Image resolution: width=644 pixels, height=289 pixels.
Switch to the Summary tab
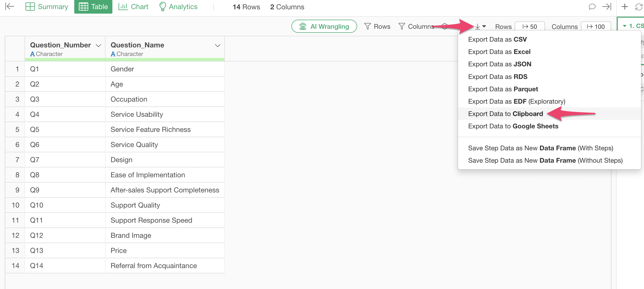click(47, 7)
